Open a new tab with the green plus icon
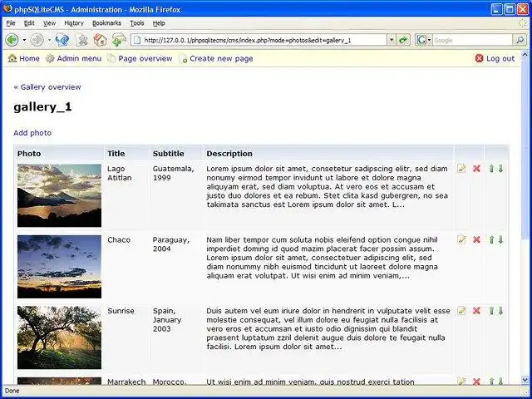 point(119,40)
